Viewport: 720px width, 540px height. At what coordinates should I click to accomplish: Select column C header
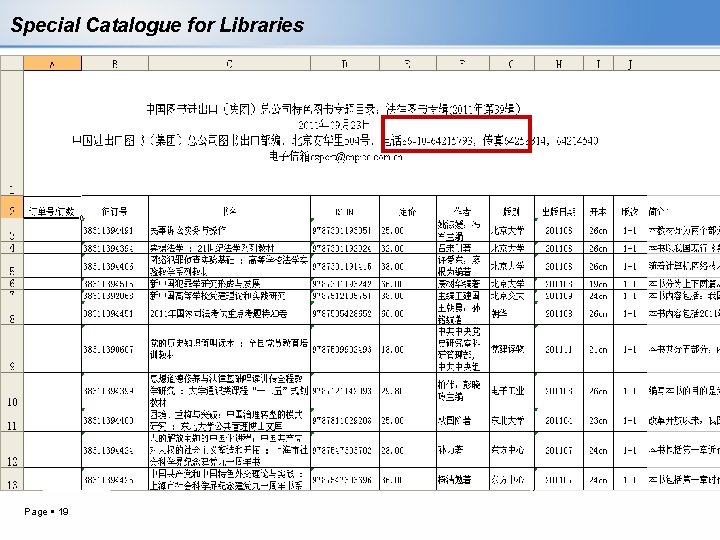click(x=229, y=63)
